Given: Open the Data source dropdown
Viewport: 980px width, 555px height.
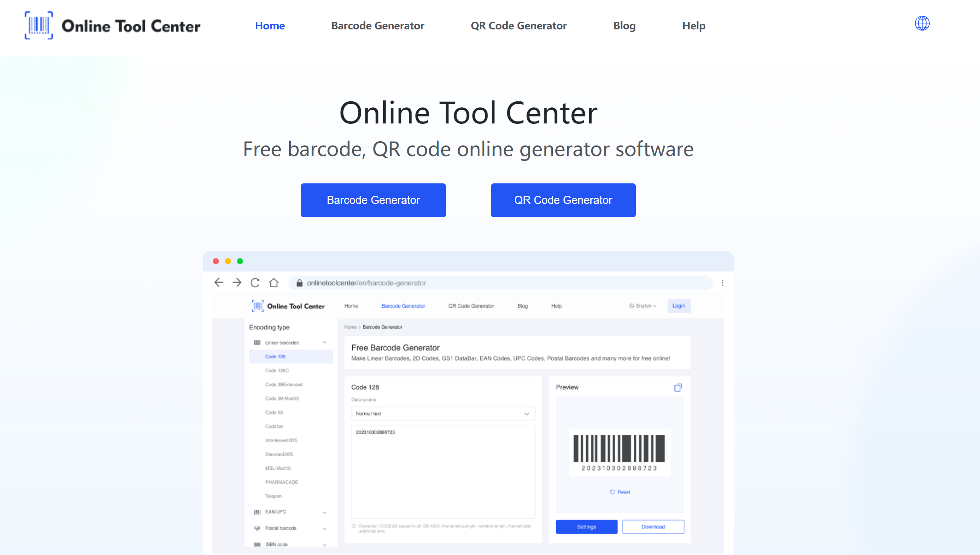Looking at the screenshot, I should [440, 413].
